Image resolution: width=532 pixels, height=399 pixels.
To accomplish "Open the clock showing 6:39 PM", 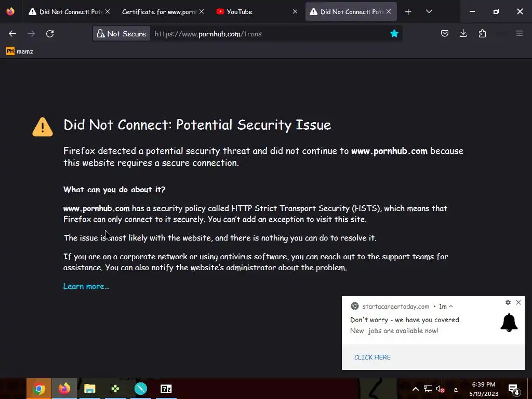I will coord(484,389).
